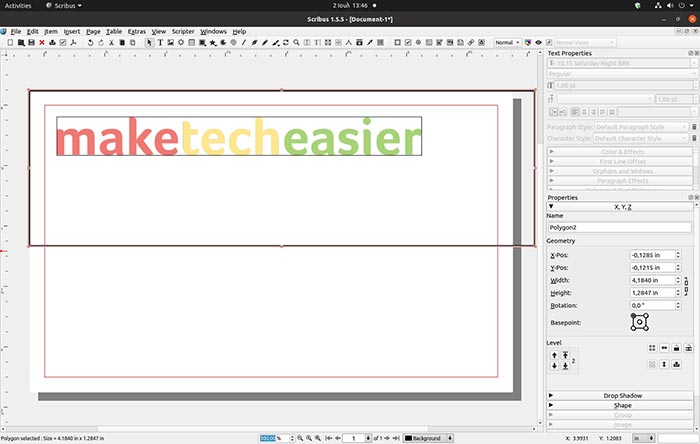Open the File menu
The height and width of the screenshot is (444, 700).
[16, 31]
